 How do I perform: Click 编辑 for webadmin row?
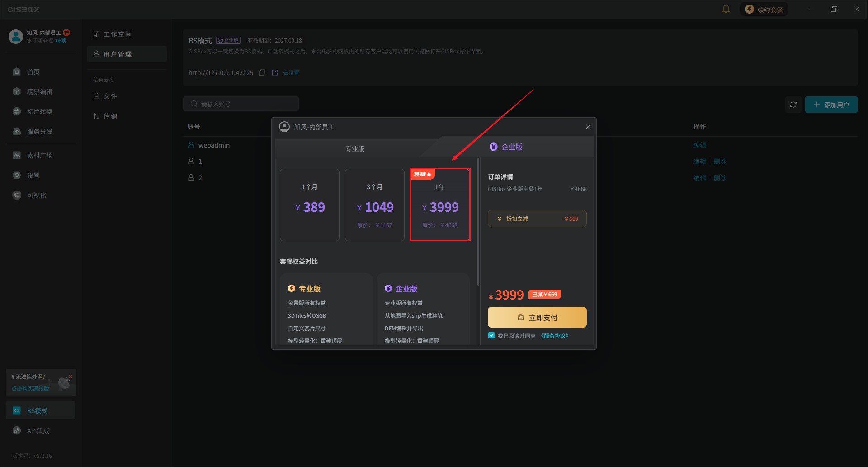pyautogui.click(x=700, y=145)
